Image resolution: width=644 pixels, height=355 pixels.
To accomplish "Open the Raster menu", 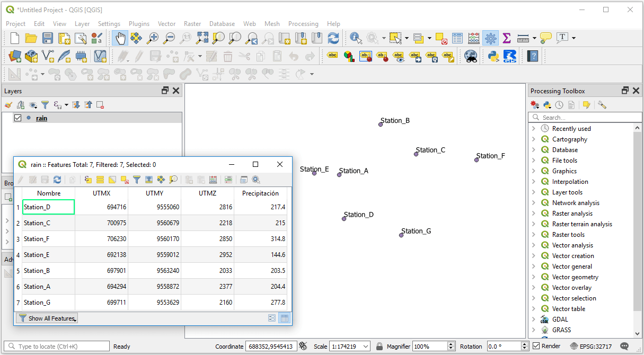I will pyautogui.click(x=192, y=23).
